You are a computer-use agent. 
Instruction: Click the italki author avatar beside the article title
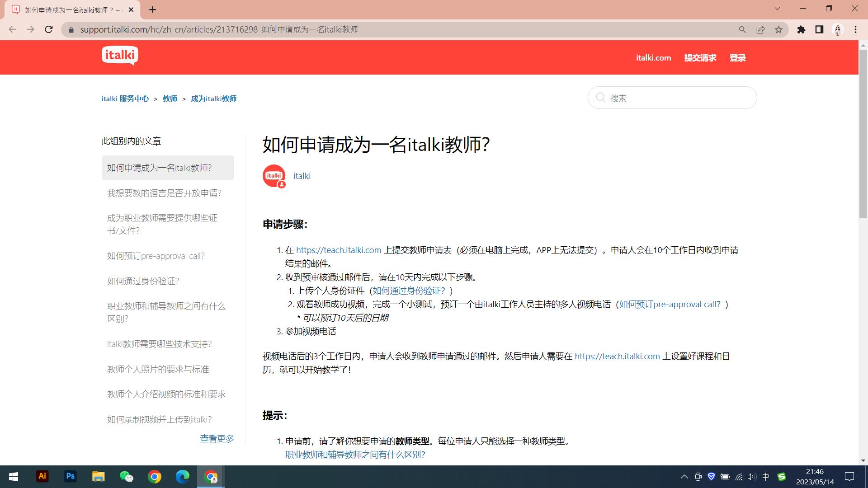pyautogui.click(x=274, y=176)
